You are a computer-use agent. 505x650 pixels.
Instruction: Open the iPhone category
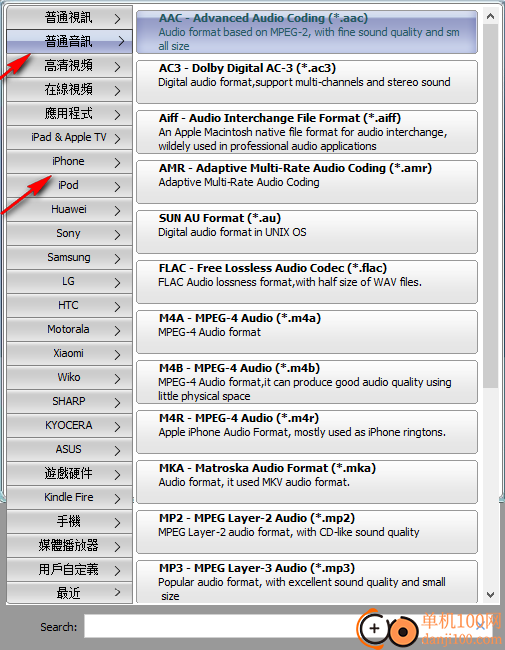[x=70, y=162]
